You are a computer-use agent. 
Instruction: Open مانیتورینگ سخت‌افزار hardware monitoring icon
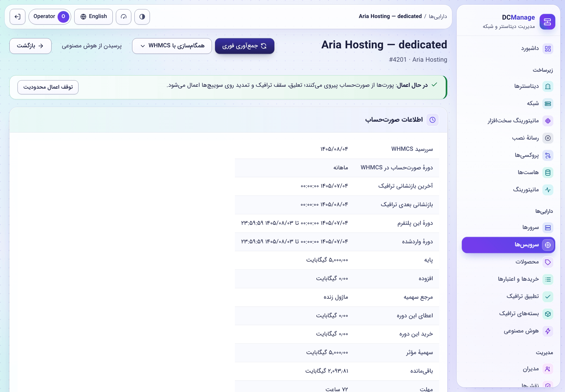click(x=548, y=121)
